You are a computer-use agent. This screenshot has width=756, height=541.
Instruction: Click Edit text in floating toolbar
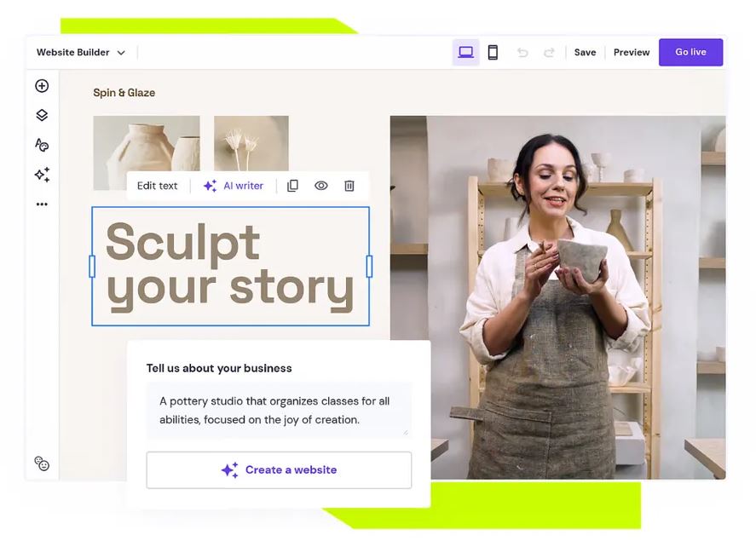click(x=157, y=186)
